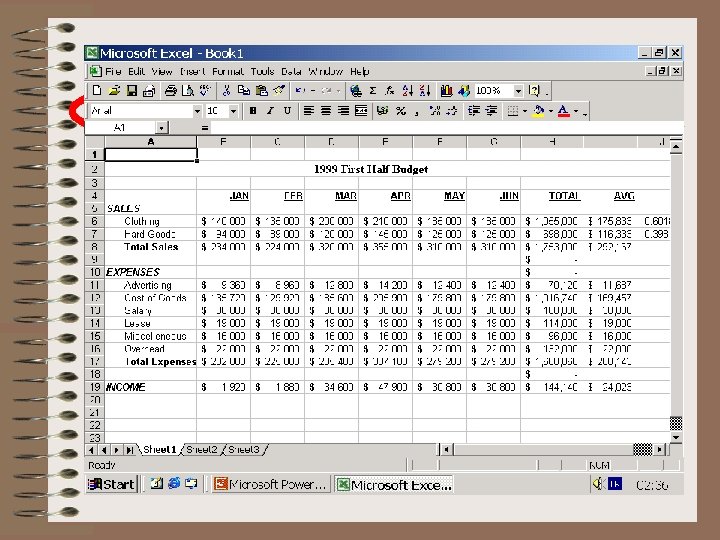Toggle Align Left

pos(309,111)
